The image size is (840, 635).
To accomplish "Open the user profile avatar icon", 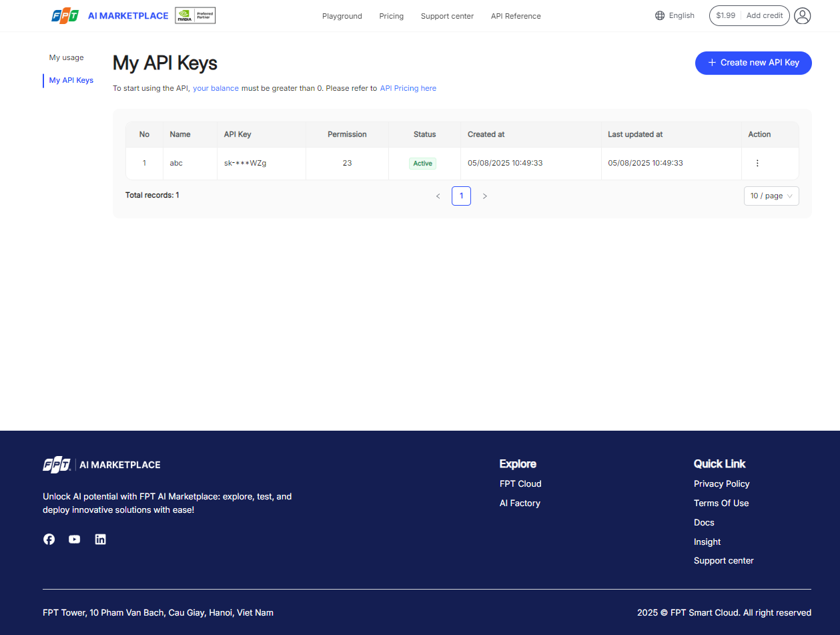I will coord(803,15).
